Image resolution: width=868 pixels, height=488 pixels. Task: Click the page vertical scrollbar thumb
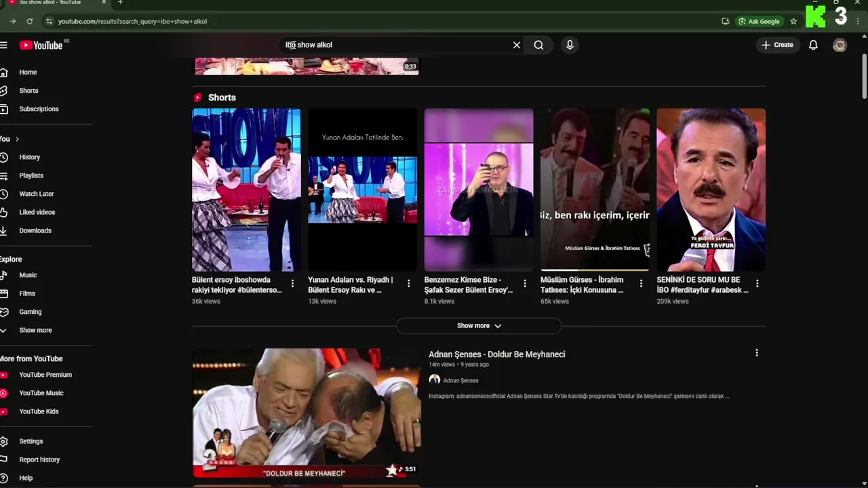pos(864,77)
